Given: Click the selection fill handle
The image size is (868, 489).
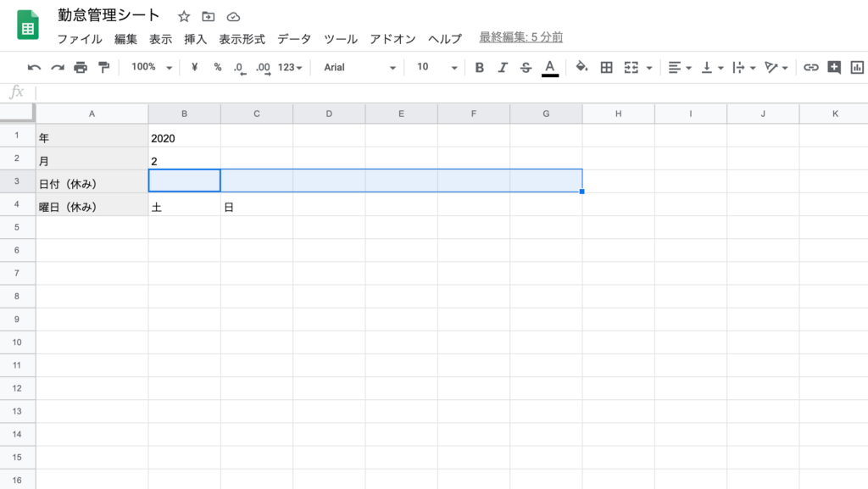Looking at the screenshot, I should 581,192.
